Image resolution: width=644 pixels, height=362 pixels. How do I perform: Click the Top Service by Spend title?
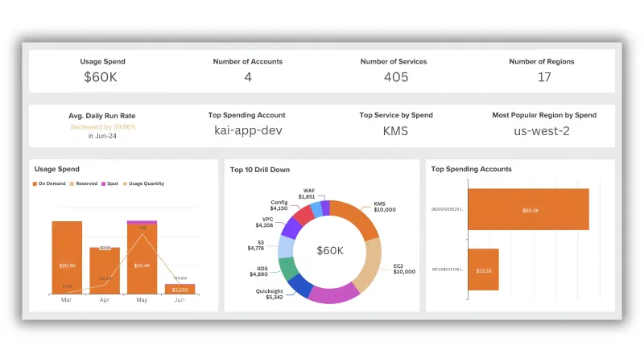[396, 115]
